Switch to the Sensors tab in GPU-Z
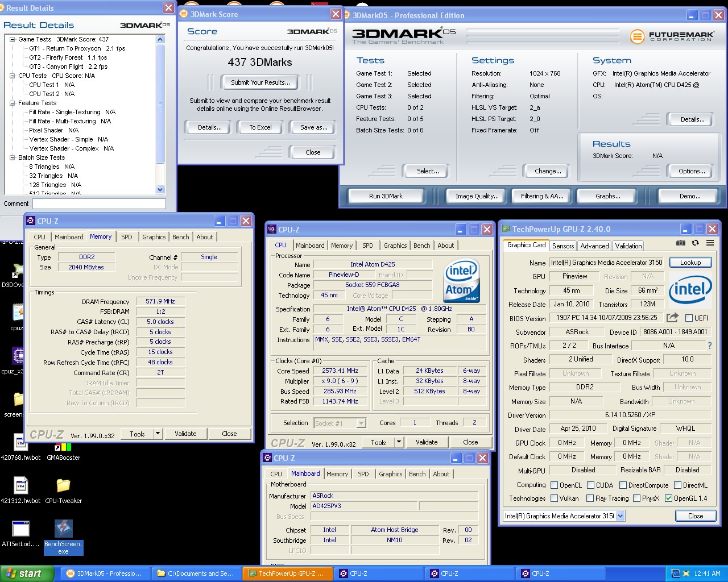The height and width of the screenshot is (582, 728). 563,246
